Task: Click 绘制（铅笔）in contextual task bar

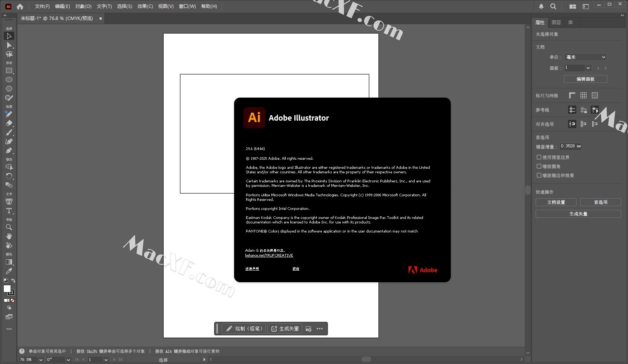Action: 244,329
